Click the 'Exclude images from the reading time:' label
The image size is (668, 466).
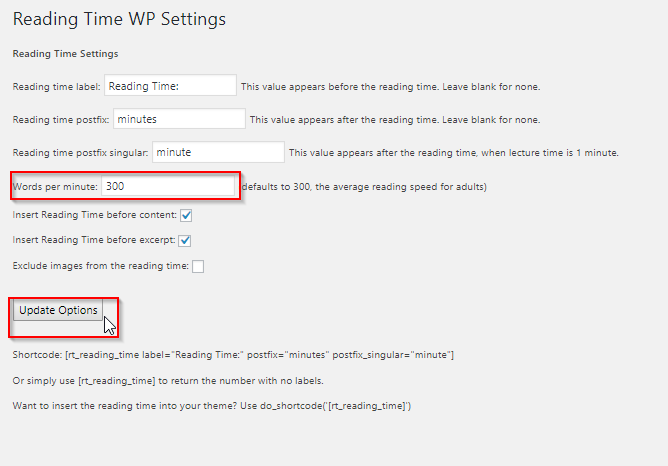(101, 266)
